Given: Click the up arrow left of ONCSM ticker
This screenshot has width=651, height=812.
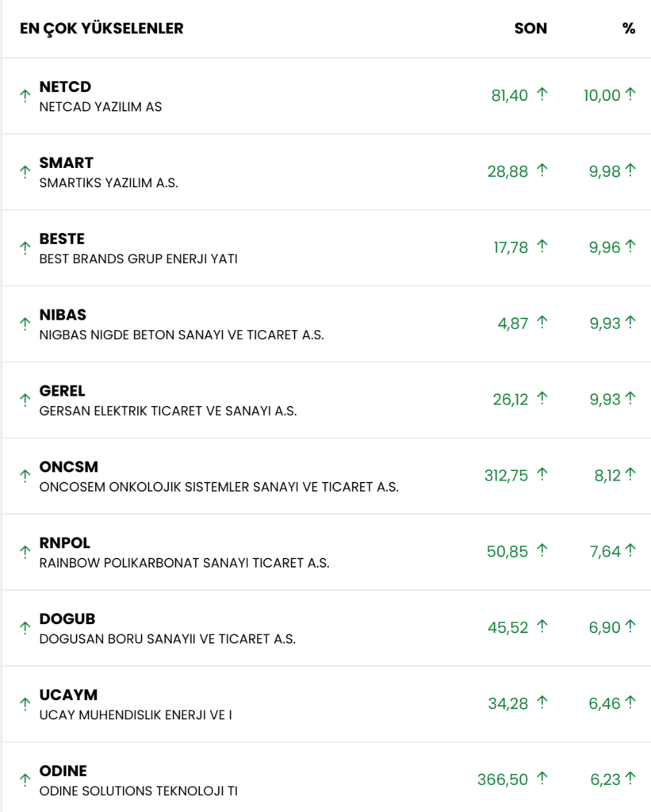Looking at the screenshot, I should pyautogui.click(x=25, y=476).
